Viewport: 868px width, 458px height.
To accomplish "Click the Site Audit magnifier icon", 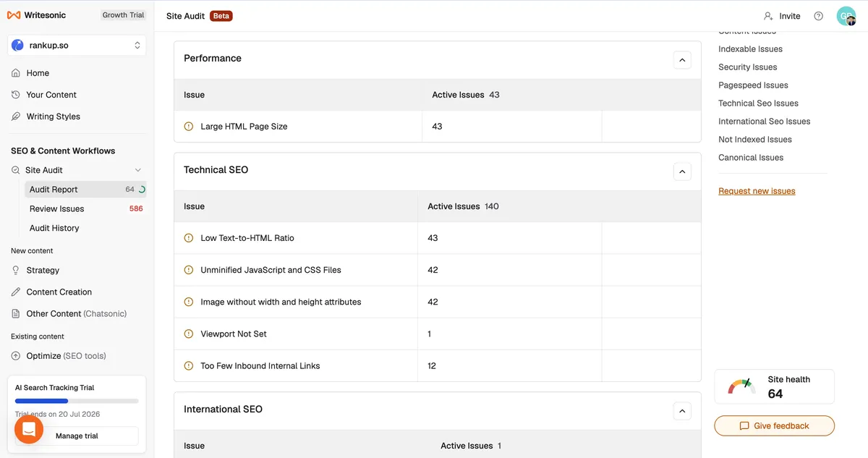I will [x=16, y=170].
